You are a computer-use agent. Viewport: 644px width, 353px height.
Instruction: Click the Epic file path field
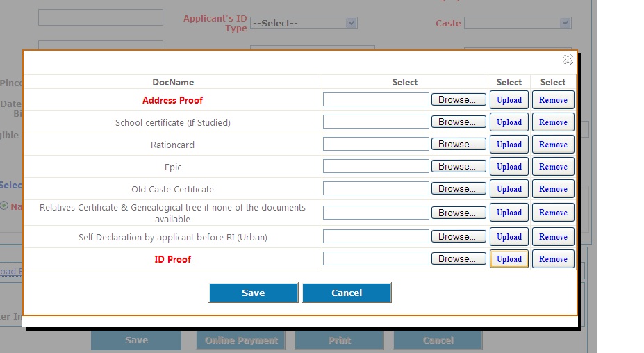point(376,167)
